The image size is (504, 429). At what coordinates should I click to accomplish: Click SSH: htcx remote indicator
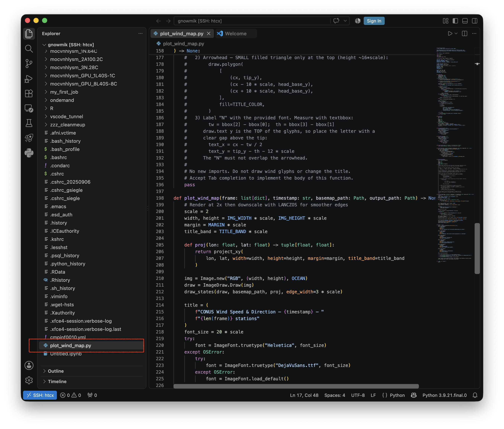(40, 395)
